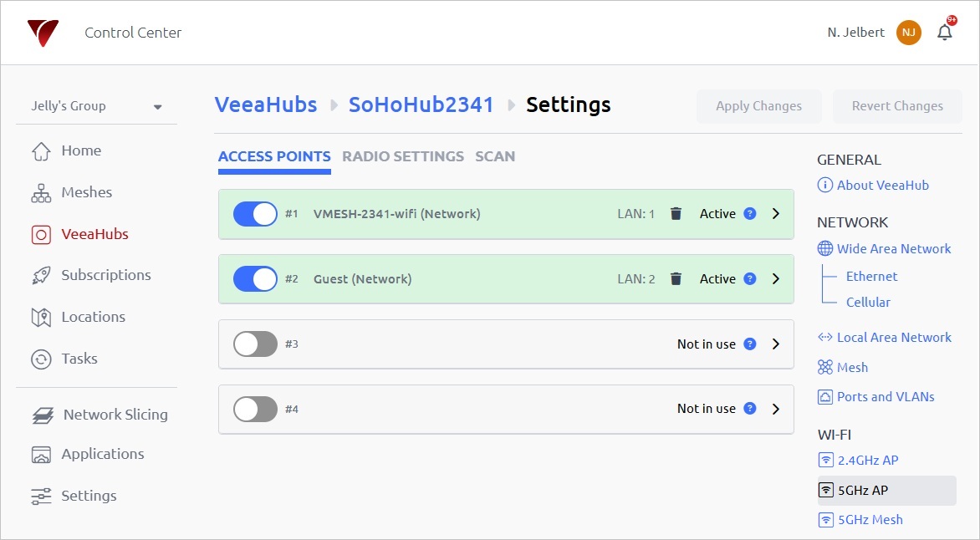
Task: Click the About VeeaHub info icon
Action: [825, 185]
